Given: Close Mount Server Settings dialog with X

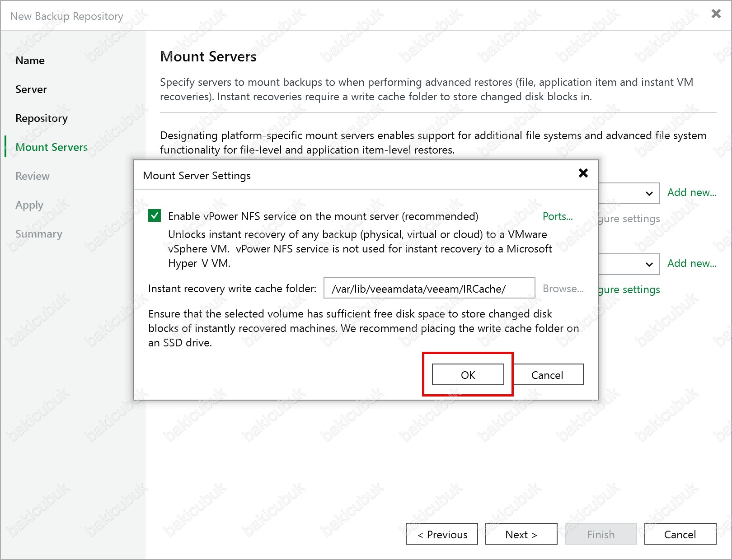Looking at the screenshot, I should coord(583,173).
